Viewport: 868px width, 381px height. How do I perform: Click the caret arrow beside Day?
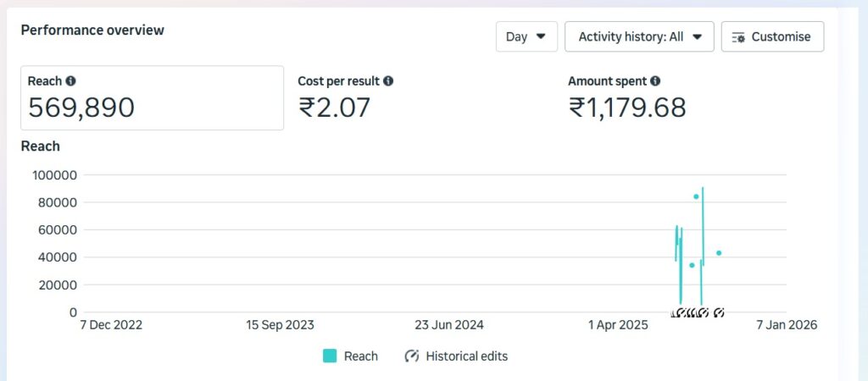click(x=541, y=36)
